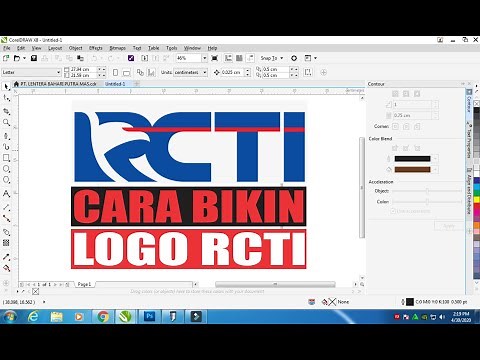Click the Import icon
Viewport: 480px width, 360px height.
point(144,58)
